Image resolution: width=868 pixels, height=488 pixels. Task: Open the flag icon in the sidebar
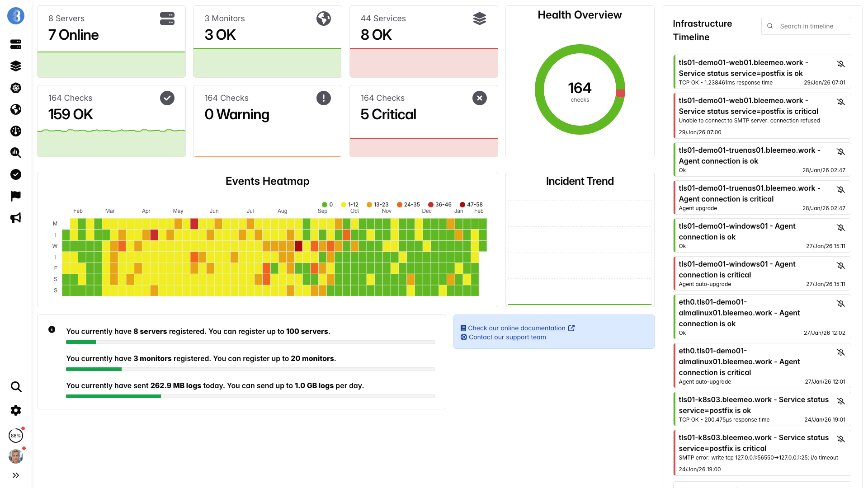click(x=16, y=196)
